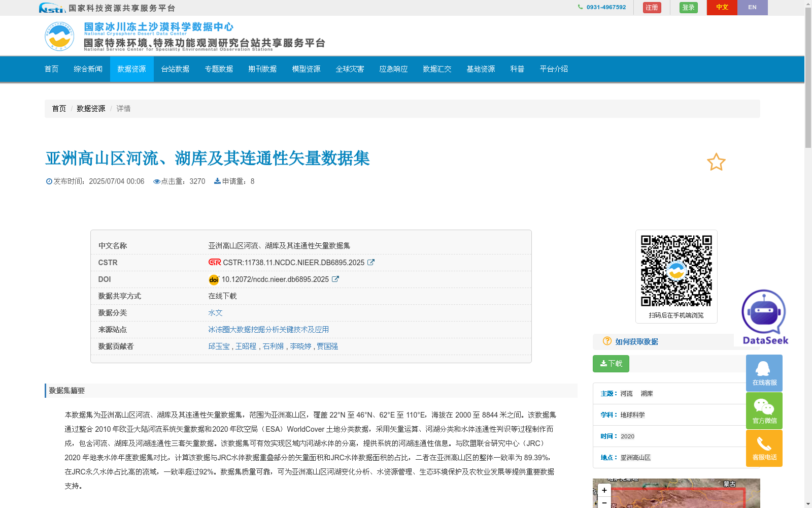Open contributor 王昭程 link

pos(246,346)
